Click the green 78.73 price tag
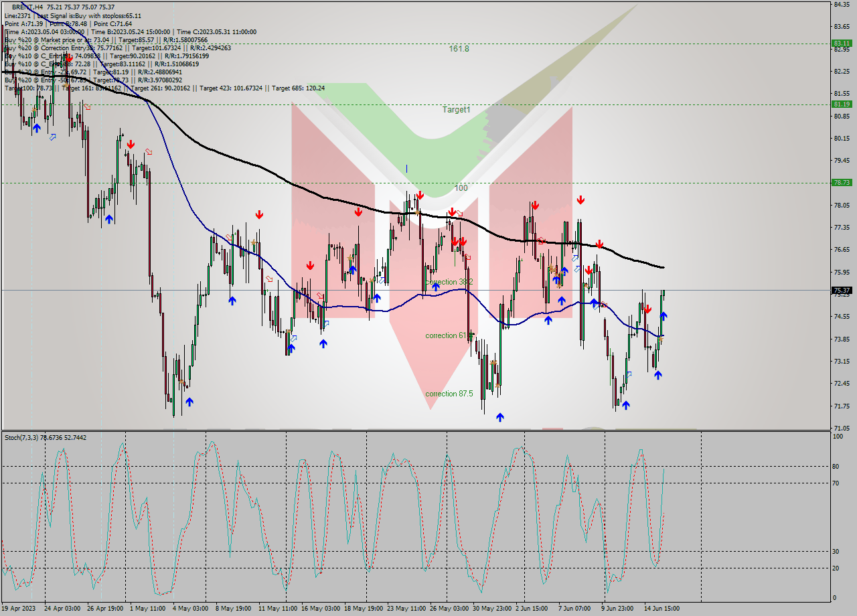The image size is (857, 616). 842,182
